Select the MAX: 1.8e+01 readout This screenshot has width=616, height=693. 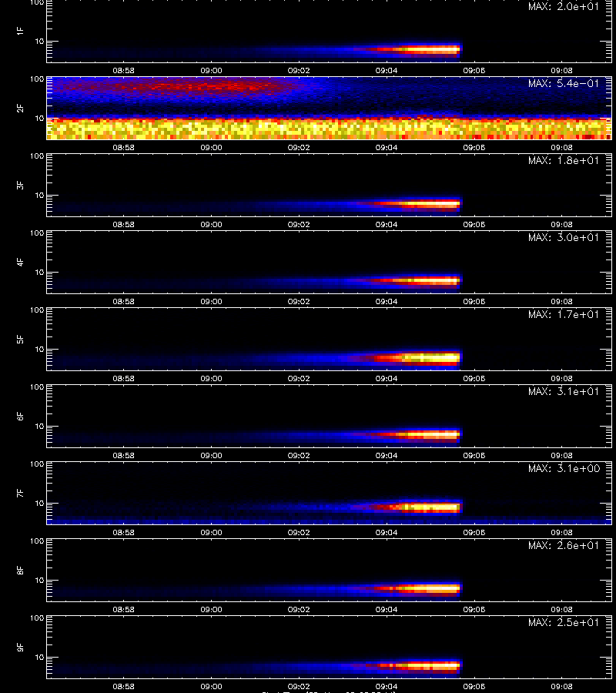[x=564, y=160]
